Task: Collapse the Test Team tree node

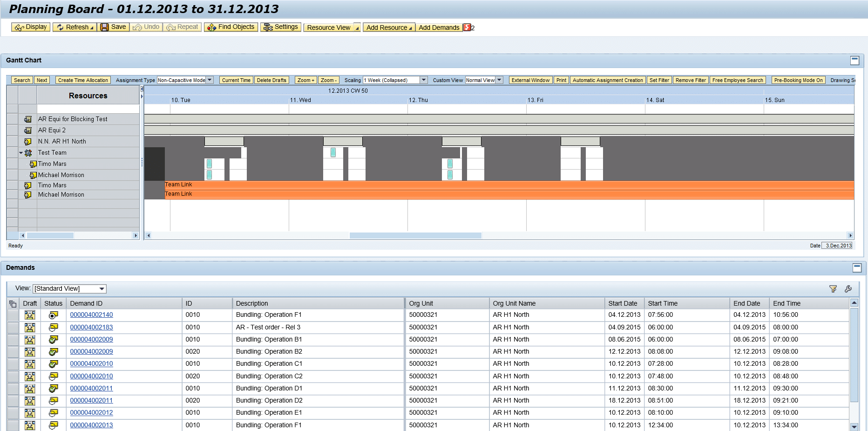Action: [x=21, y=153]
